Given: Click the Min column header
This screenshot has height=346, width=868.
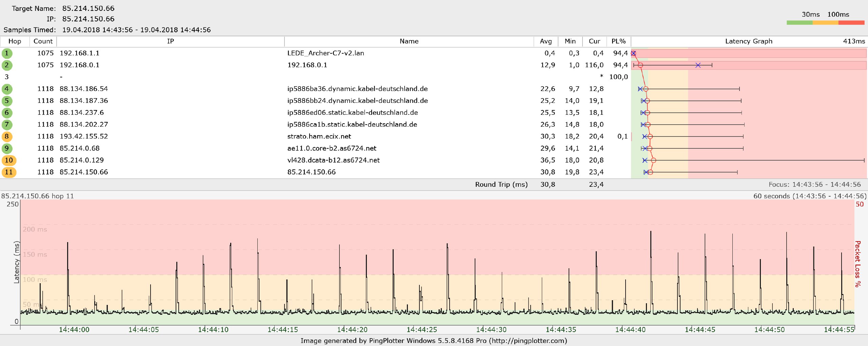Looking at the screenshot, I should point(570,41).
